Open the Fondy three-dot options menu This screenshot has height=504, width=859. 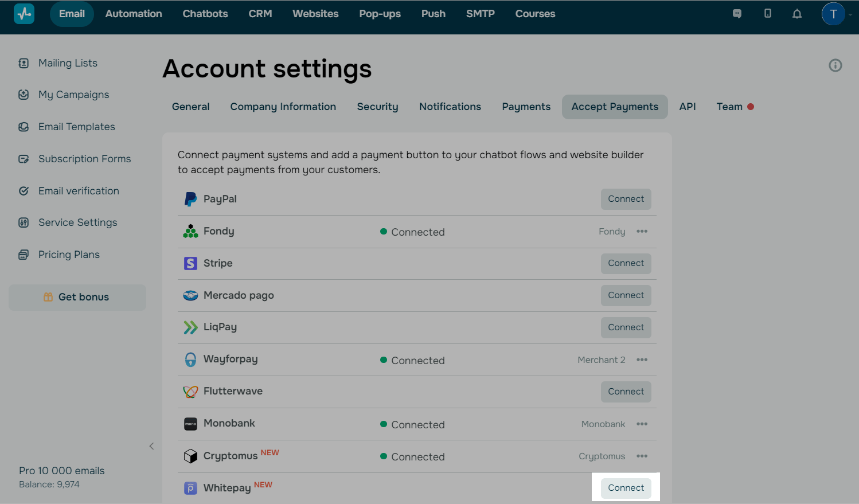click(x=642, y=232)
